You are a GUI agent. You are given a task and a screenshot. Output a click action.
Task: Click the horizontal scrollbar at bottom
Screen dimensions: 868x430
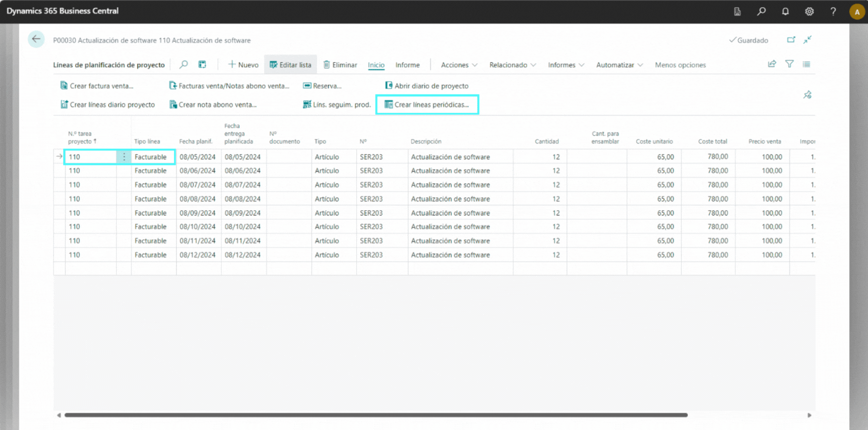376,415
